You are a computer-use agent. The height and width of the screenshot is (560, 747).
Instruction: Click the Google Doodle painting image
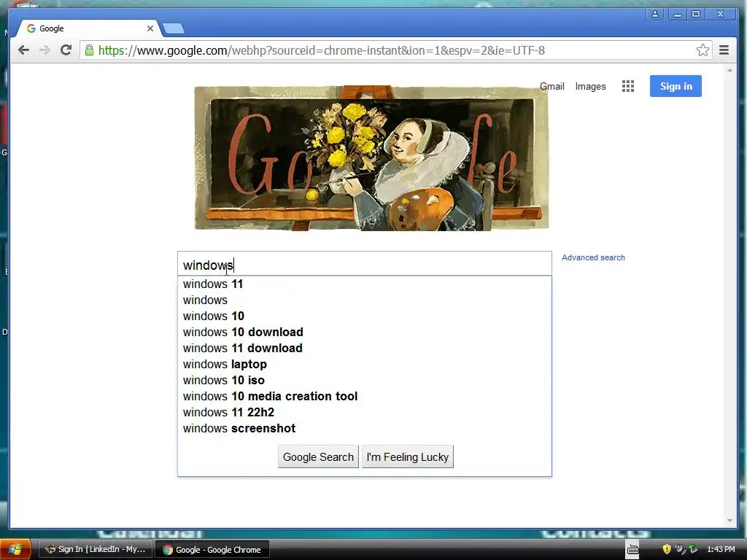pos(371,158)
